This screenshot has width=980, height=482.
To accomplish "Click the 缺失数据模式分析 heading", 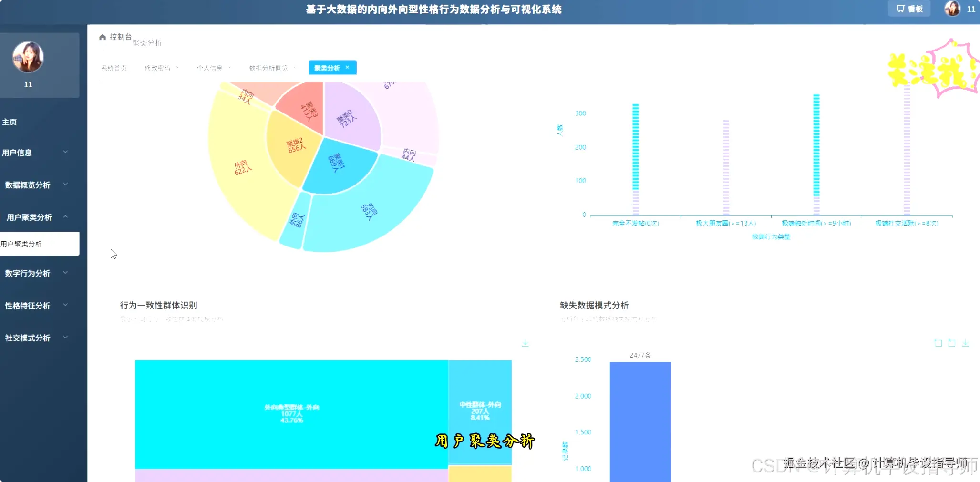I will [594, 305].
